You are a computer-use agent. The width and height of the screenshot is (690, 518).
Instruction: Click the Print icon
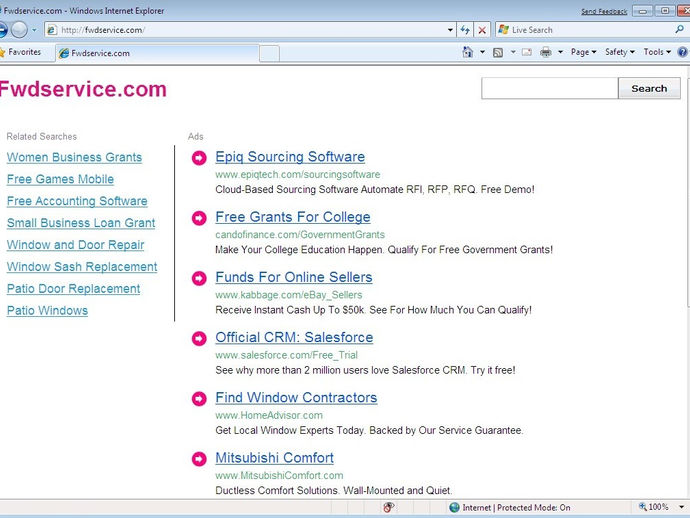546,52
